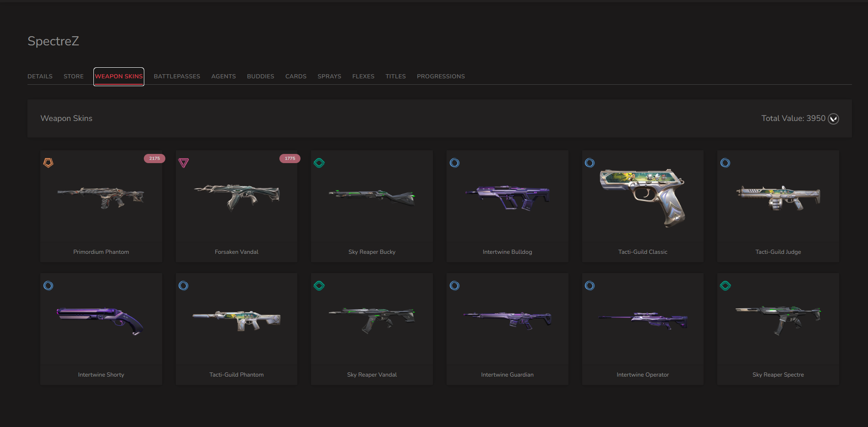The image size is (868, 427).
Task: Open the Sky Reaper Bucky weapon image
Action: click(x=372, y=197)
